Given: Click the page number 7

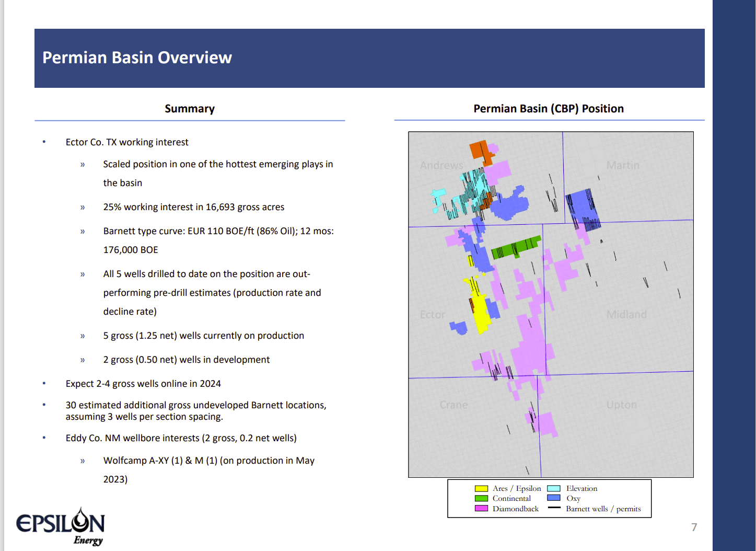Looking at the screenshot, I should coord(693,527).
